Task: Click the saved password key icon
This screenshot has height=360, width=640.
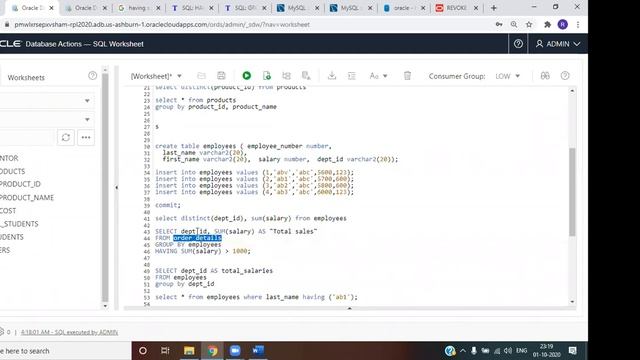Action: [x=499, y=24]
